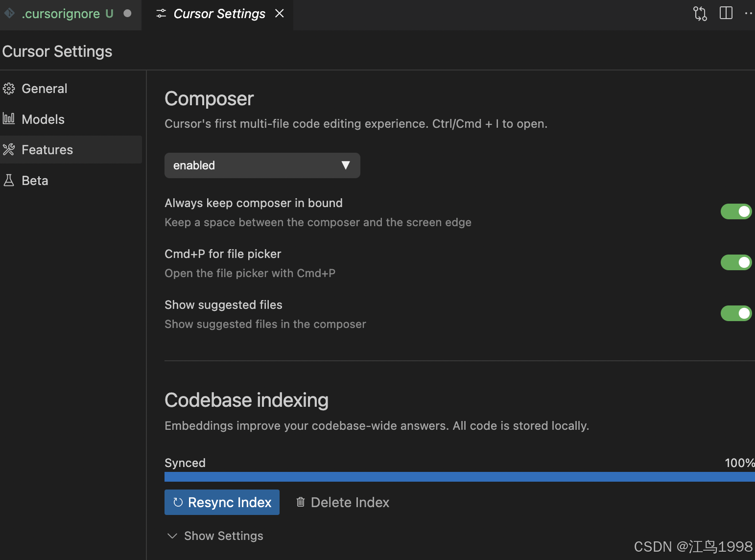The width and height of the screenshot is (755, 560).
Task: Open the Composer enabled dropdown
Action: [262, 165]
